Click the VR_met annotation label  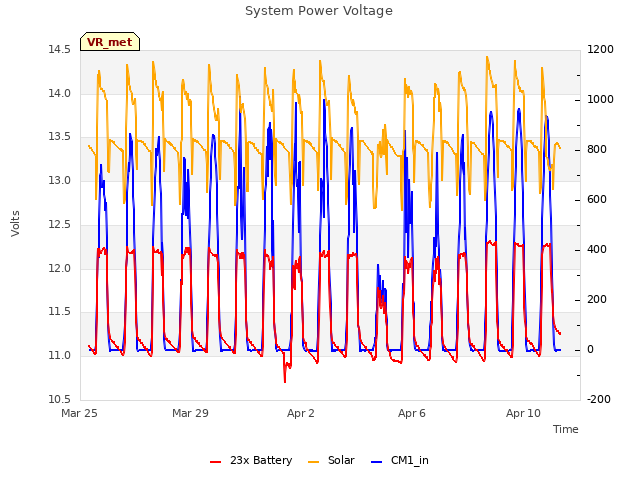tap(110, 42)
